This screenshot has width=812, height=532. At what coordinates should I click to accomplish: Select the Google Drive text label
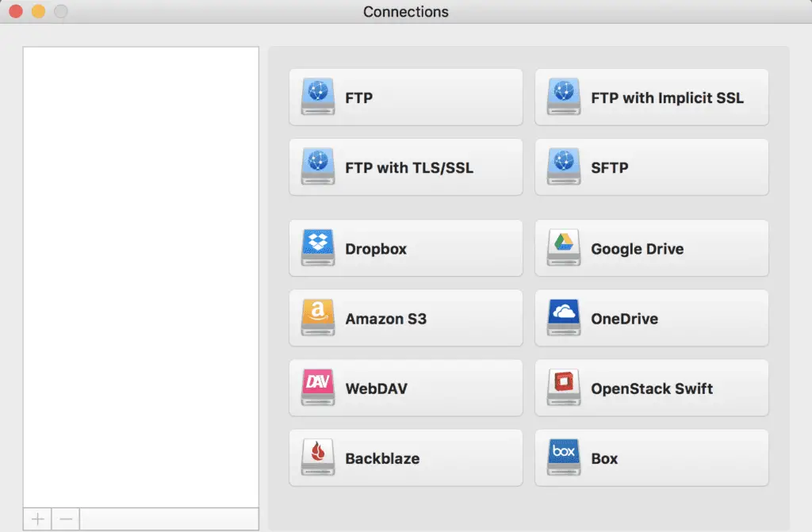638,249
